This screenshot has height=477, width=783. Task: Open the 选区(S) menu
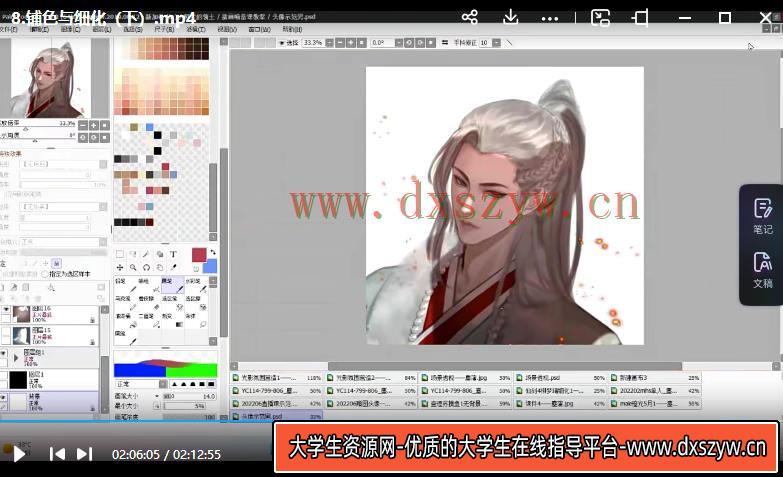[x=133, y=29]
